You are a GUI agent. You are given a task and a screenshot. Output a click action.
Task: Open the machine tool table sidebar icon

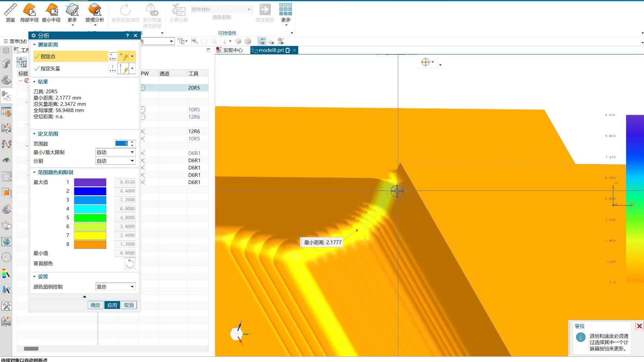coord(6,112)
